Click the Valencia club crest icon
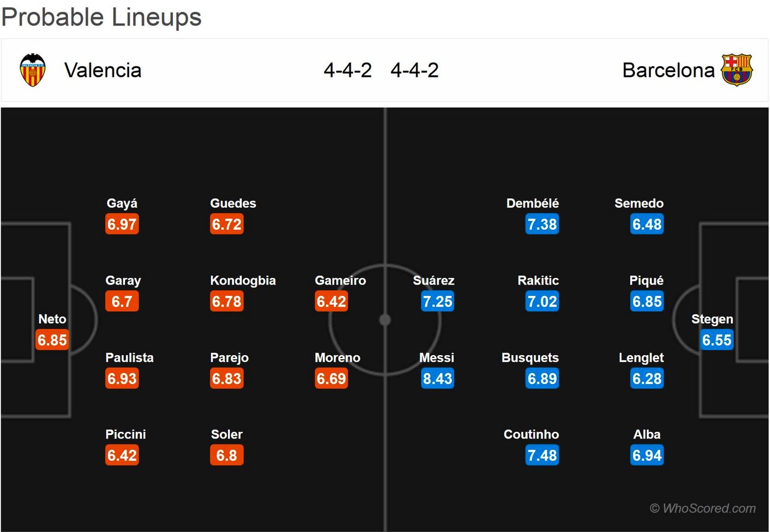 click(33, 70)
